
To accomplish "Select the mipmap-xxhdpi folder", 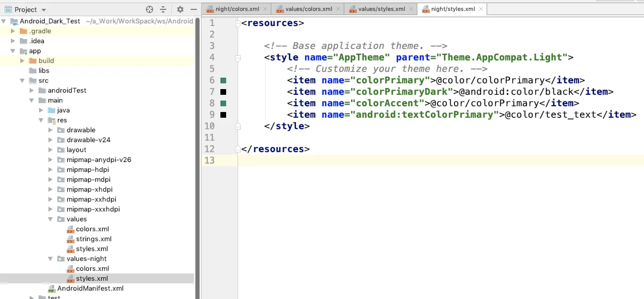I will click(91, 200).
